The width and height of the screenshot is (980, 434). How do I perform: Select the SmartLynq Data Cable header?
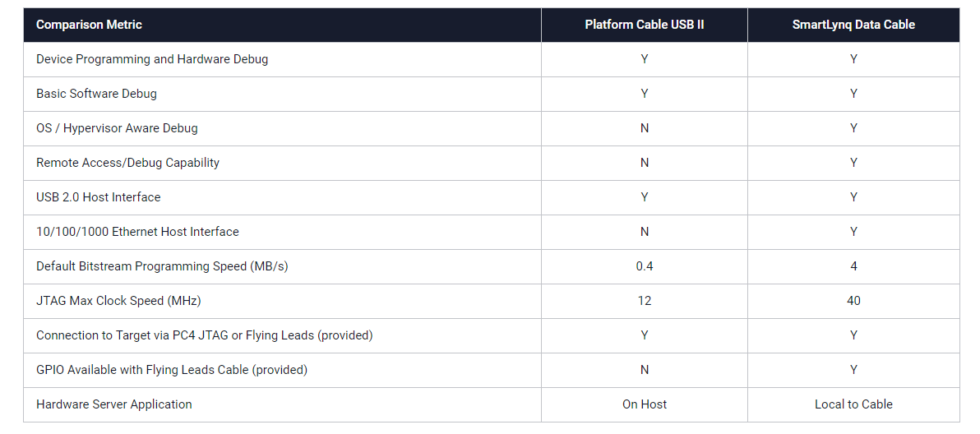[853, 25]
